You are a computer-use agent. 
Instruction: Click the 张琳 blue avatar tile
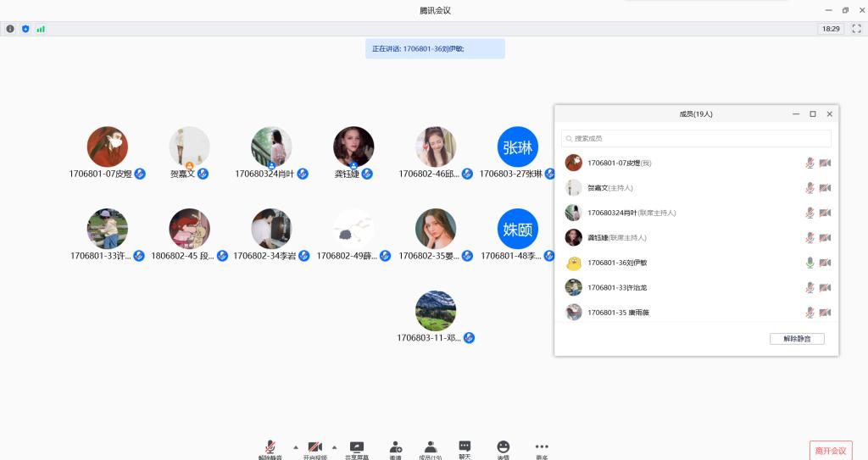pos(517,147)
